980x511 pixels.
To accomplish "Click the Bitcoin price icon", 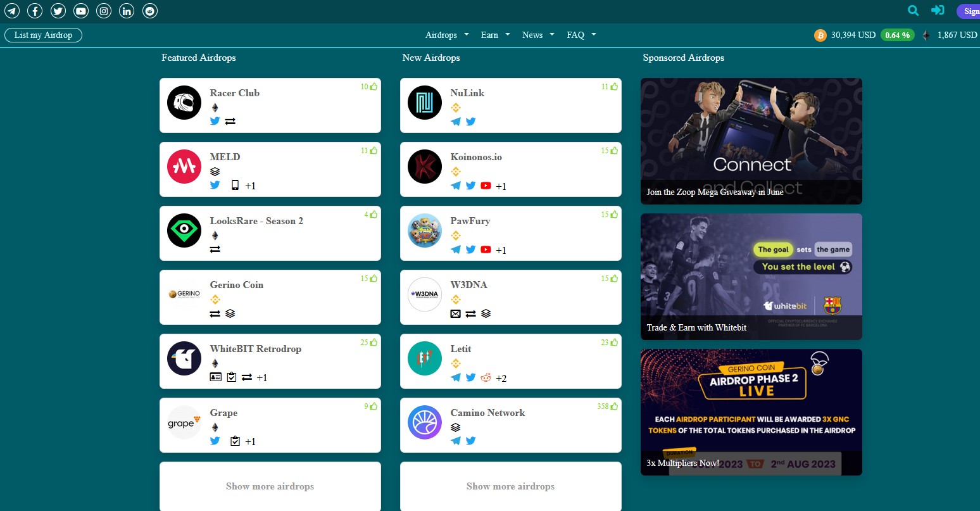I will (x=820, y=35).
